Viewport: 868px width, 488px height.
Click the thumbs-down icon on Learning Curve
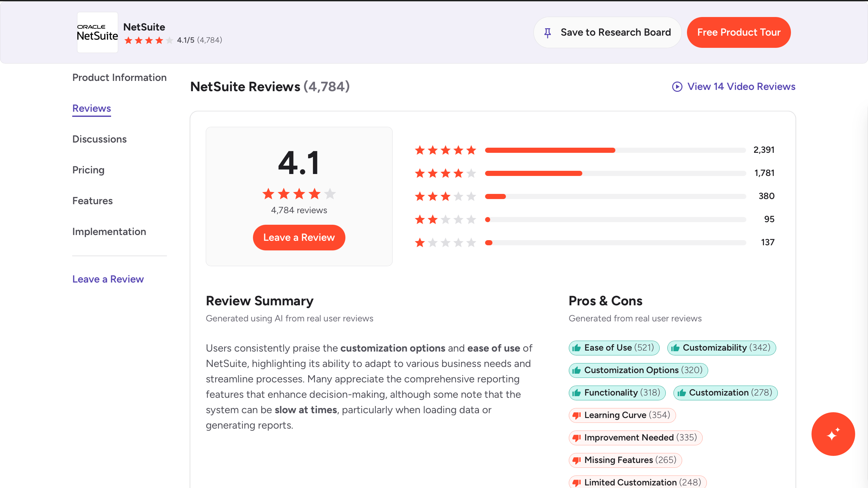577,415
